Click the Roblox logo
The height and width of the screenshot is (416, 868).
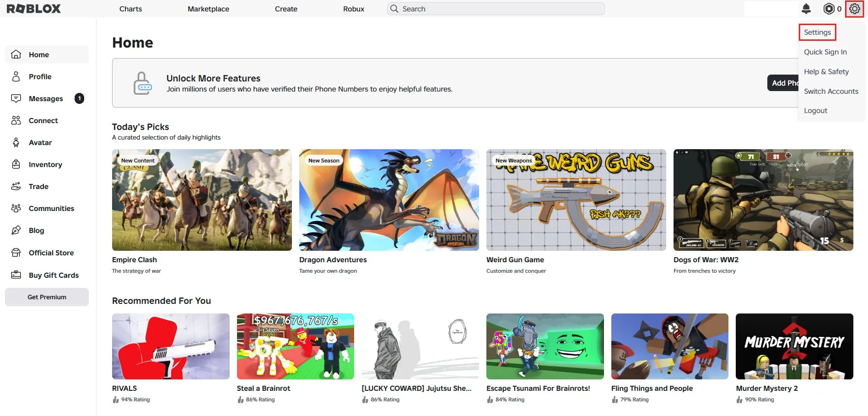click(x=33, y=9)
